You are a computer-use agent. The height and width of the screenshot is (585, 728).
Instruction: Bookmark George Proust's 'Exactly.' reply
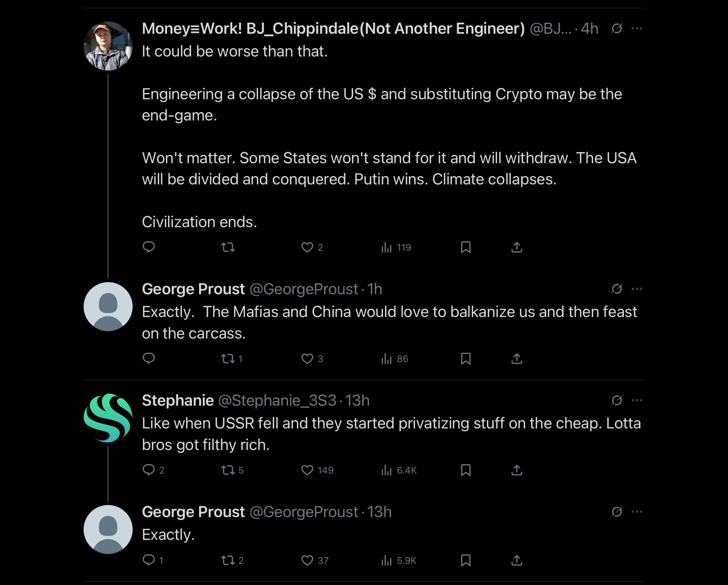pos(465,560)
